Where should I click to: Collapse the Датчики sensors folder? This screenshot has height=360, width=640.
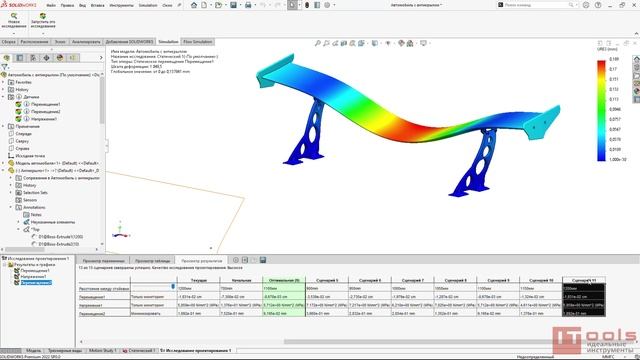coord(3,97)
